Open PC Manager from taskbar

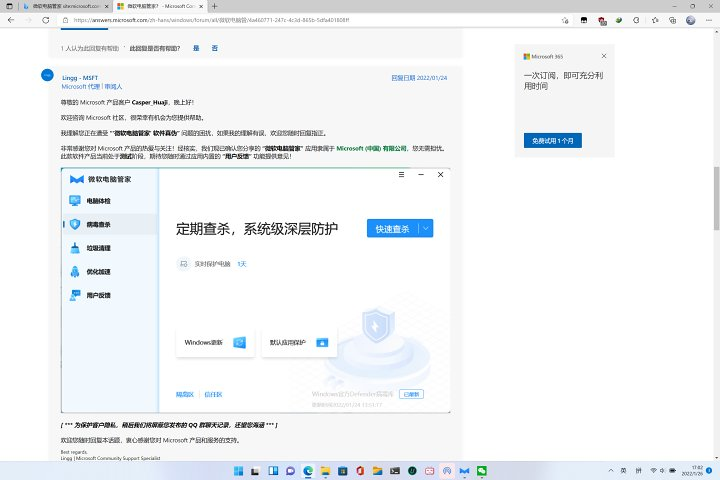pyautogui.click(x=464, y=471)
